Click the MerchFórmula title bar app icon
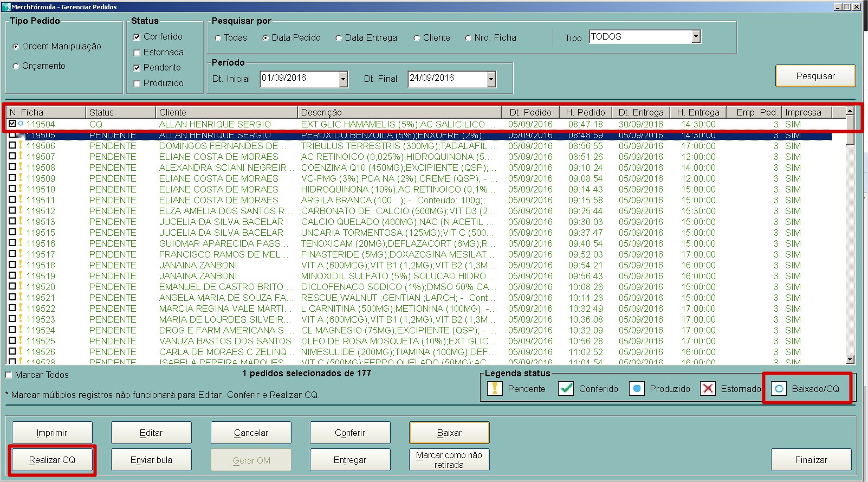868x482 pixels. tap(6, 7)
